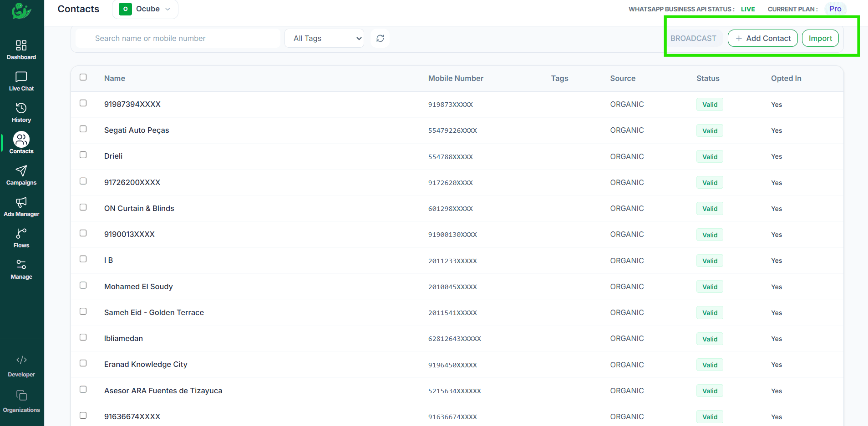Click the contact name I B

108,261
